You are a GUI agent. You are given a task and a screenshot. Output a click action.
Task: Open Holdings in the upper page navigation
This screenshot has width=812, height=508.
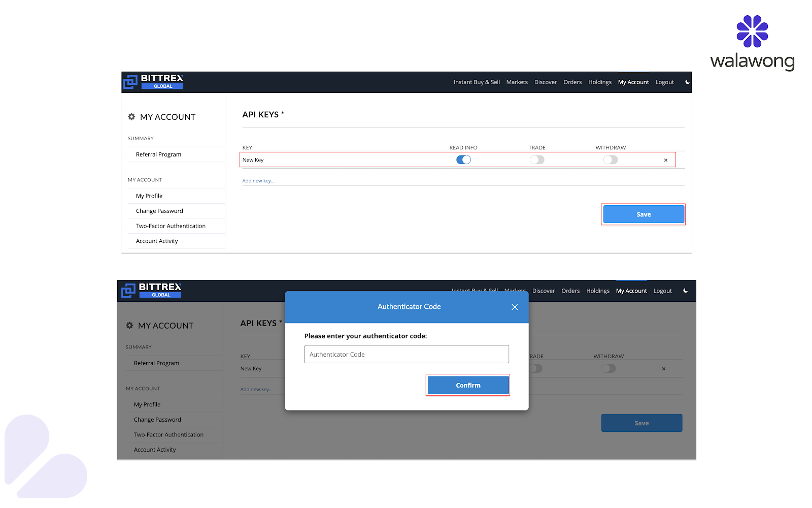(x=600, y=82)
